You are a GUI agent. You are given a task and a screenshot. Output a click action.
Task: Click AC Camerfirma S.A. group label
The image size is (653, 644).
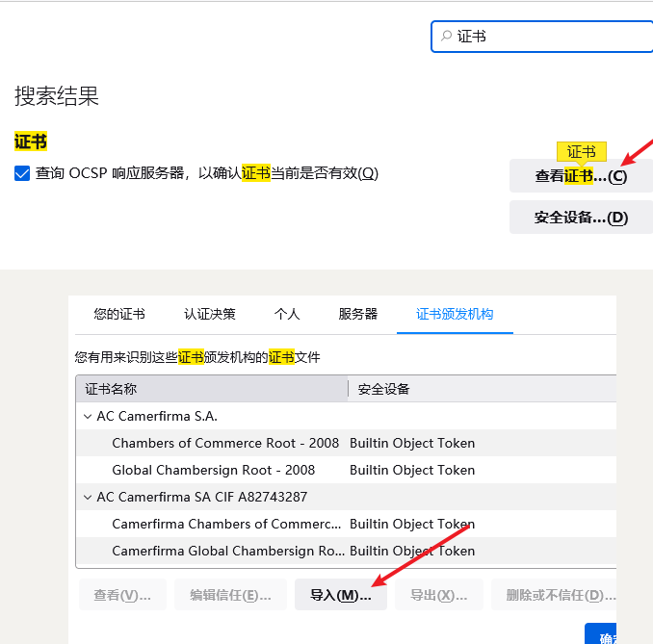pyautogui.click(x=157, y=416)
